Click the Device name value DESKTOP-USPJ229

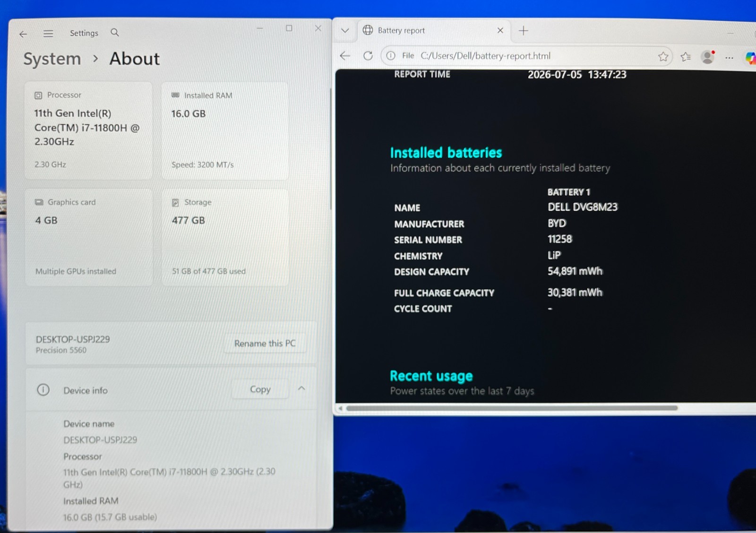coord(100,440)
